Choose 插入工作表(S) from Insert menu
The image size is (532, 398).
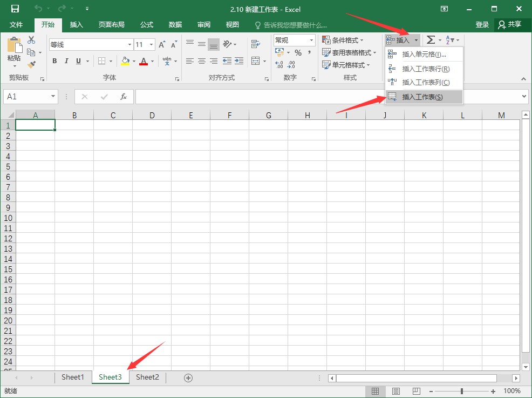422,97
